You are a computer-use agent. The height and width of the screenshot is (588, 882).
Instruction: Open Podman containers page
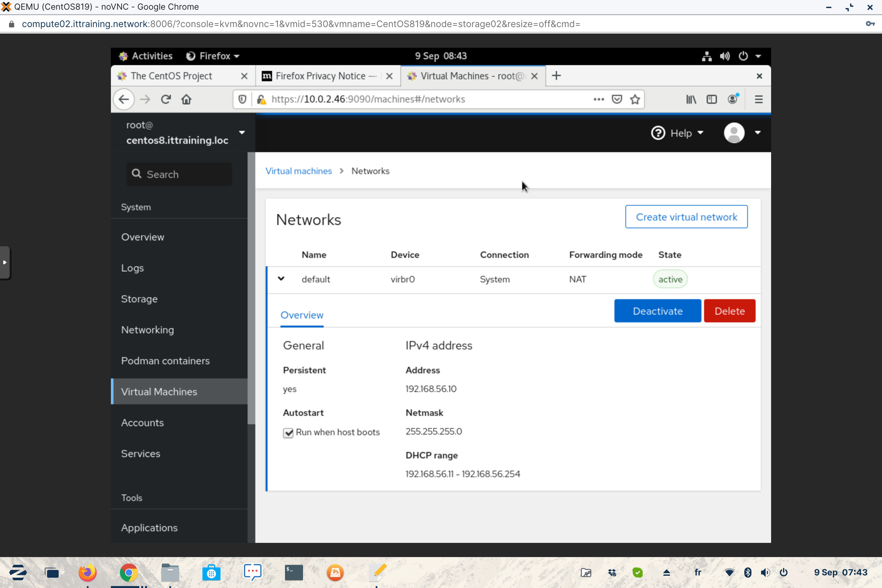pyautogui.click(x=165, y=361)
